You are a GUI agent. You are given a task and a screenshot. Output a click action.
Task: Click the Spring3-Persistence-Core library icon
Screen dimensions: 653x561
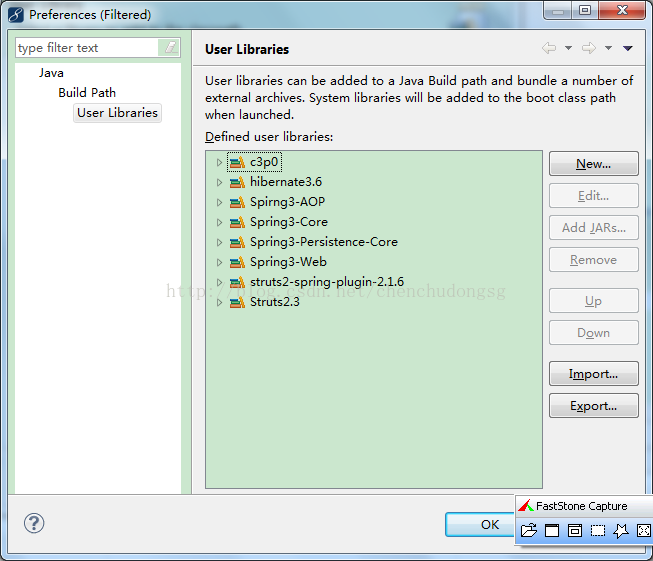coord(237,242)
